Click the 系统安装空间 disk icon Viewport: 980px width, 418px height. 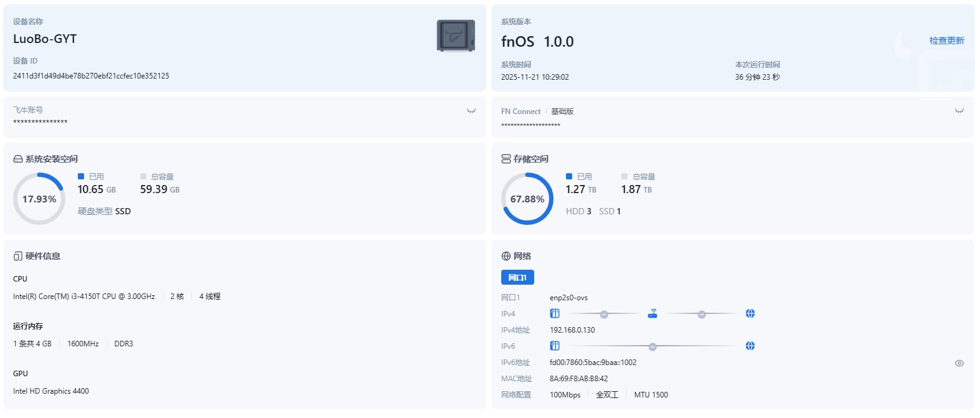[x=18, y=159]
